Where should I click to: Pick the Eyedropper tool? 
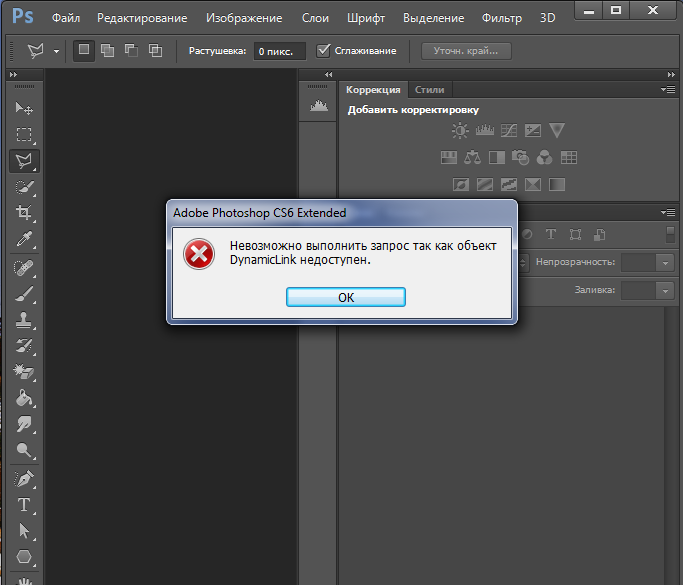coord(25,239)
